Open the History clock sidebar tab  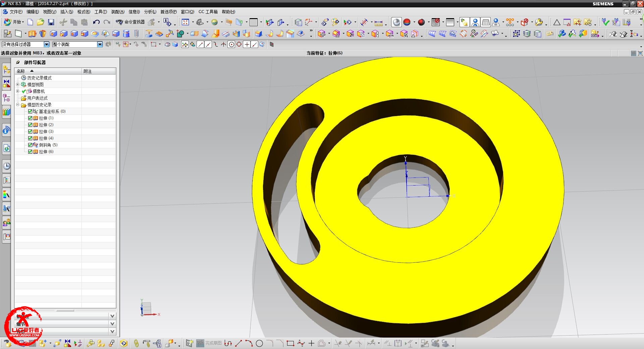[x=6, y=166]
